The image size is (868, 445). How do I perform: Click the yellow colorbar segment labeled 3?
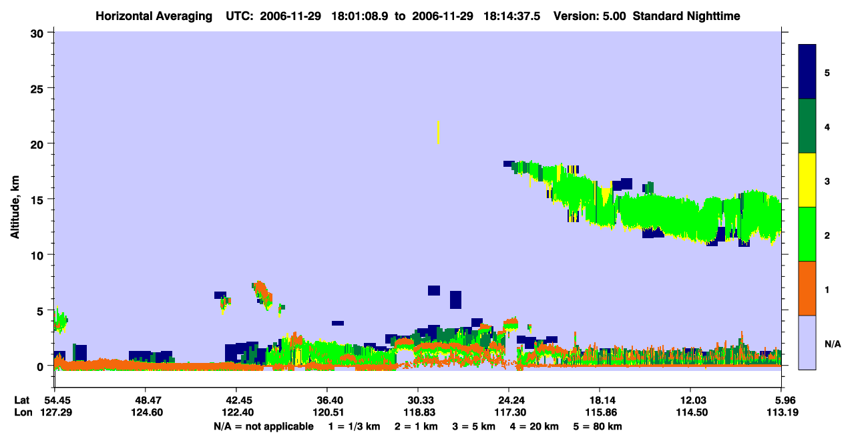807,180
